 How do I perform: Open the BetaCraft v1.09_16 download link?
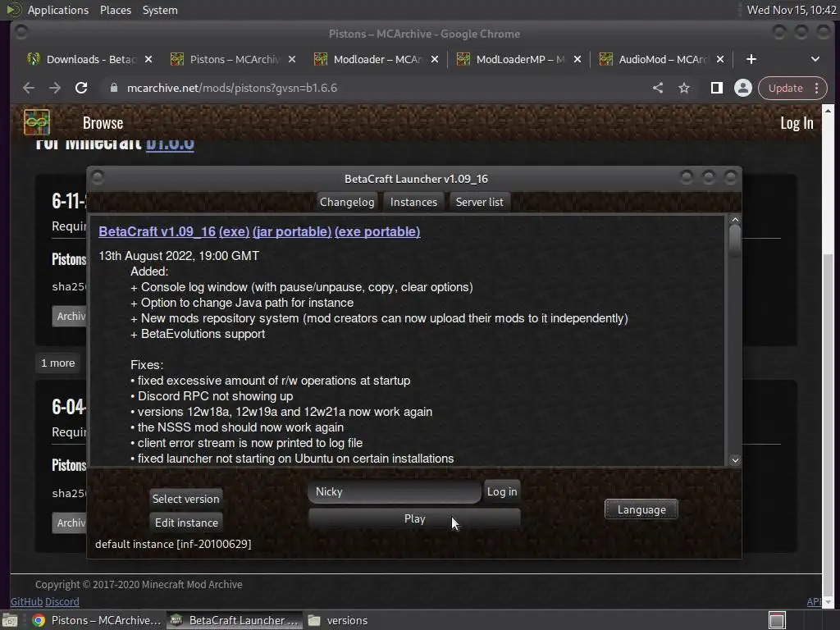coord(157,231)
